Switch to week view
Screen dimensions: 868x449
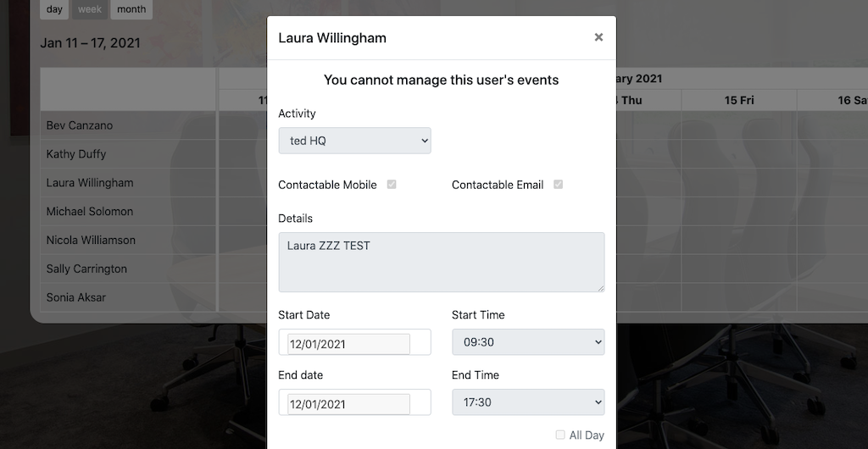(x=89, y=9)
